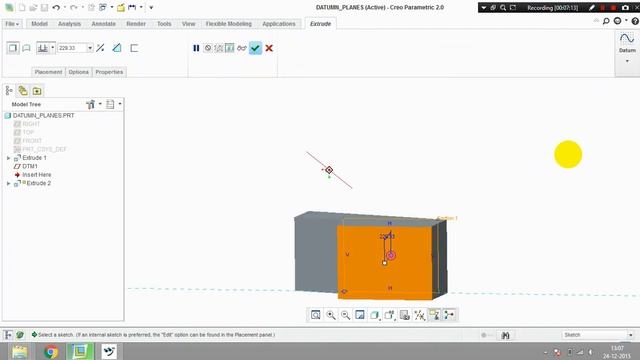Show the Model Tree navigator tab
The height and width of the screenshot is (360, 640).
(9, 91)
